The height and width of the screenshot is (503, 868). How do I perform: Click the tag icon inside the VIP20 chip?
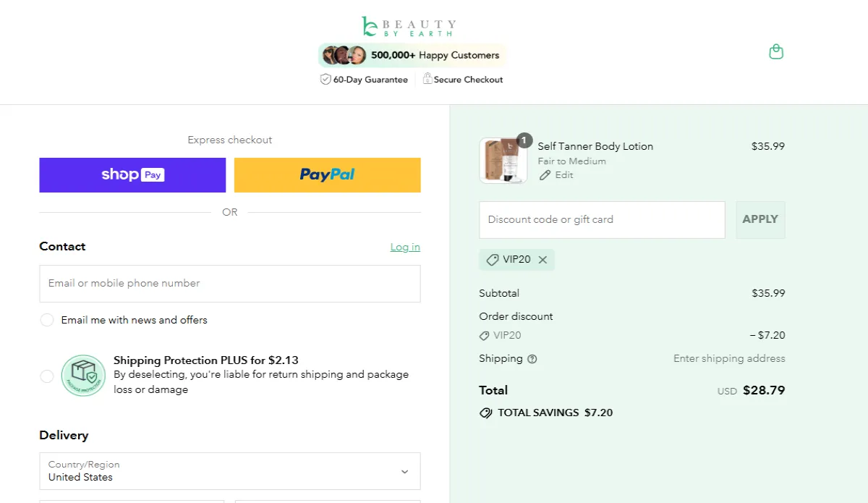tap(494, 259)
